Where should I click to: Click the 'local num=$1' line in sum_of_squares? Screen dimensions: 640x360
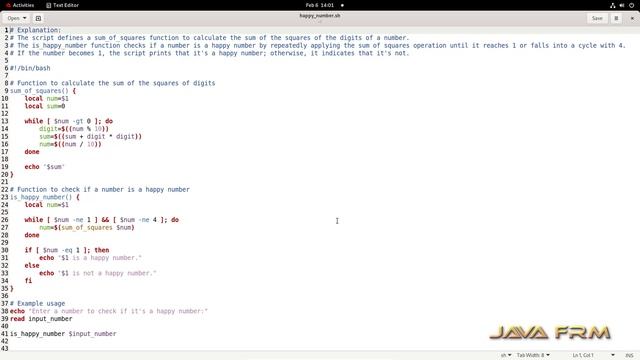[x=47, y=98]
